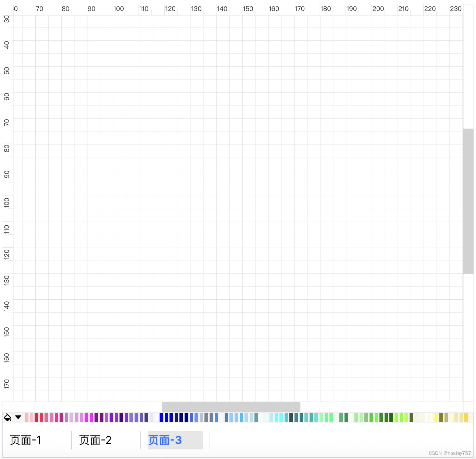Select the golden orange-yellow swatch
476x459 pixels.
(466, 418)
